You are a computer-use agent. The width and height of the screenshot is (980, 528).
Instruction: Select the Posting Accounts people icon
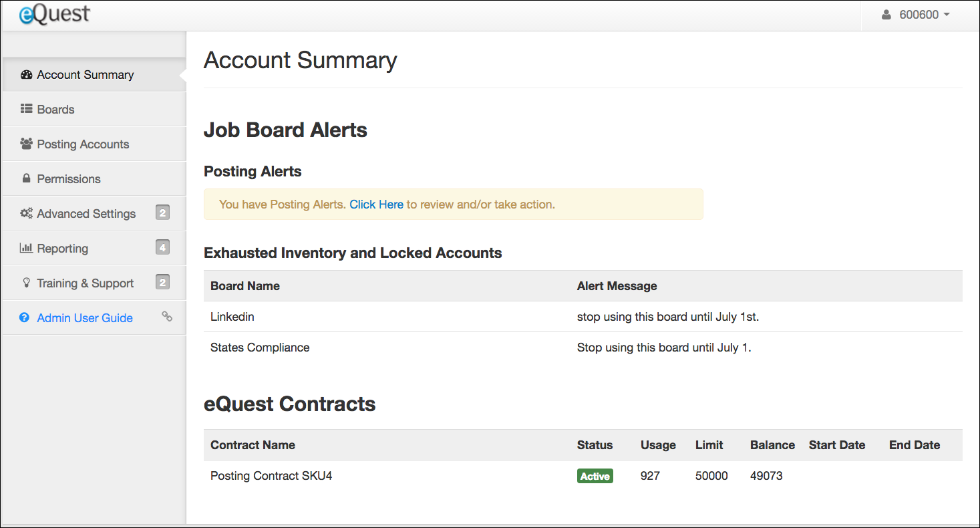(x=26, y=144)
